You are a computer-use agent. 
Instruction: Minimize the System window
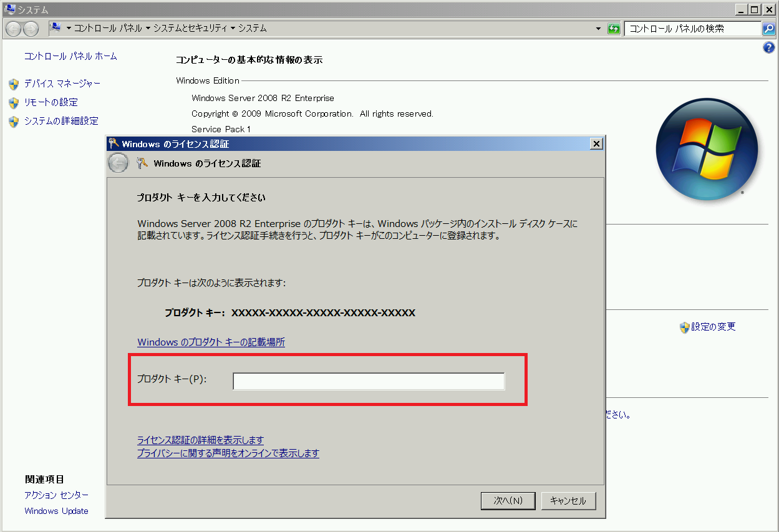(742, 9)
